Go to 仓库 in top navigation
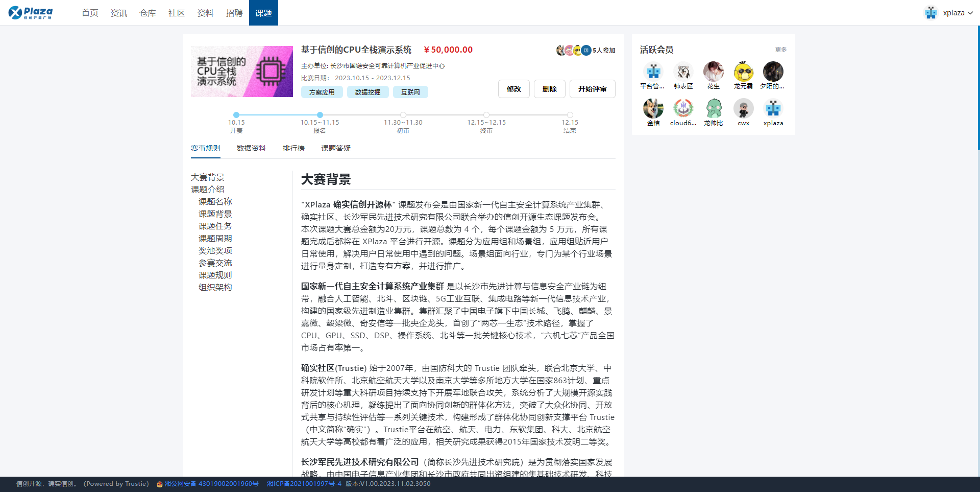The image size is (980, 492). pos(148,13)
